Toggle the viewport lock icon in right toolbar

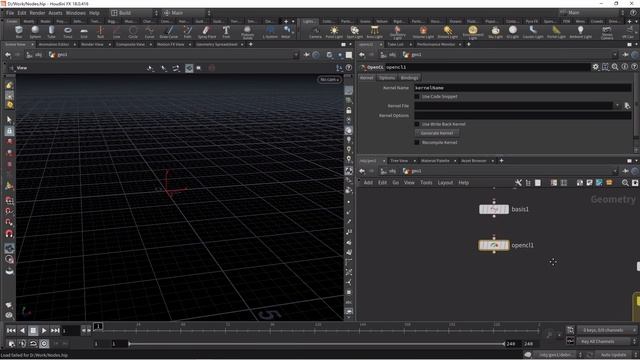[349, 111]
